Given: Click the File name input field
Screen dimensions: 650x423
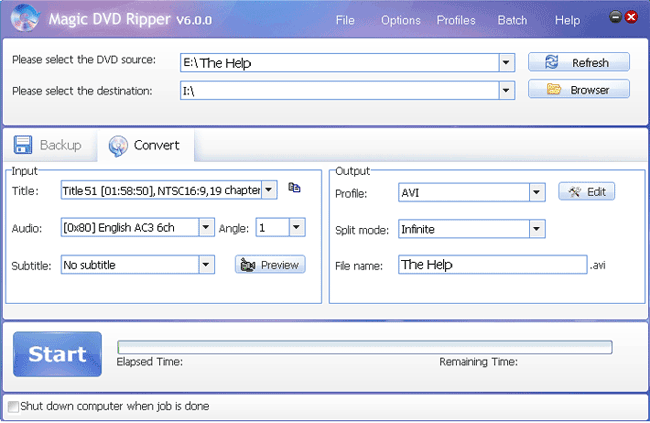Looking at the screenshot, I should point(491,265).
